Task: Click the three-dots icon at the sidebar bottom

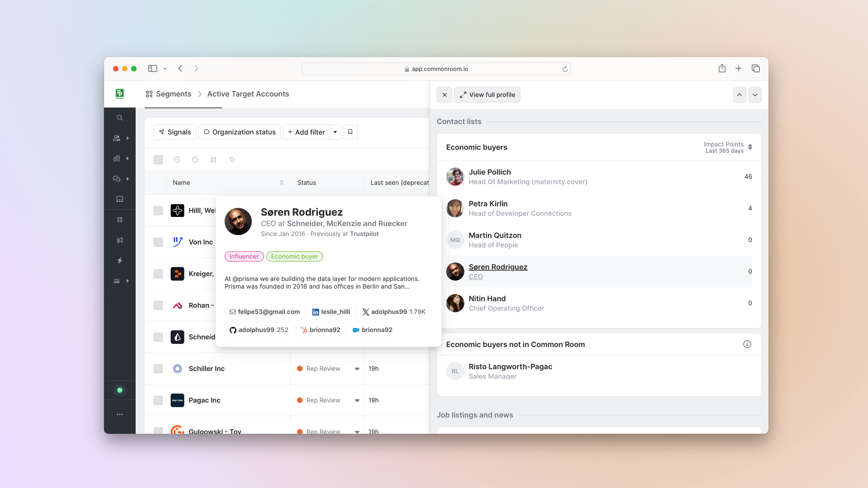Action: (x=120, y=414)
